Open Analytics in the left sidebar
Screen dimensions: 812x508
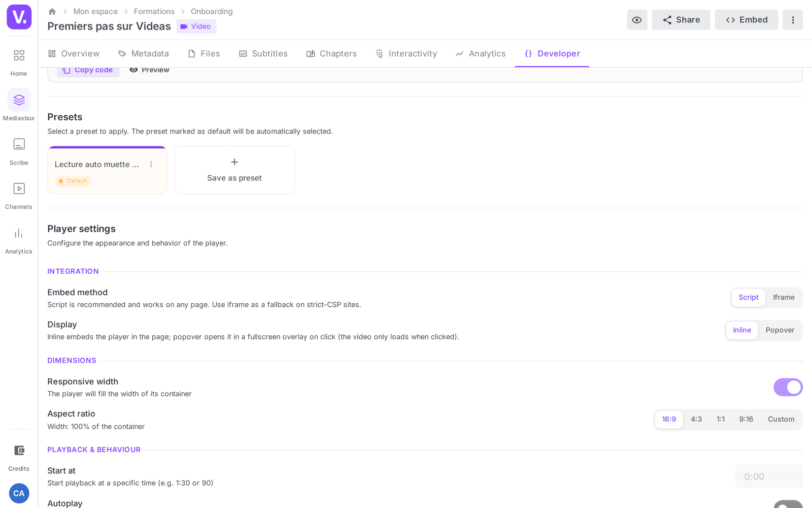(19, 240)
